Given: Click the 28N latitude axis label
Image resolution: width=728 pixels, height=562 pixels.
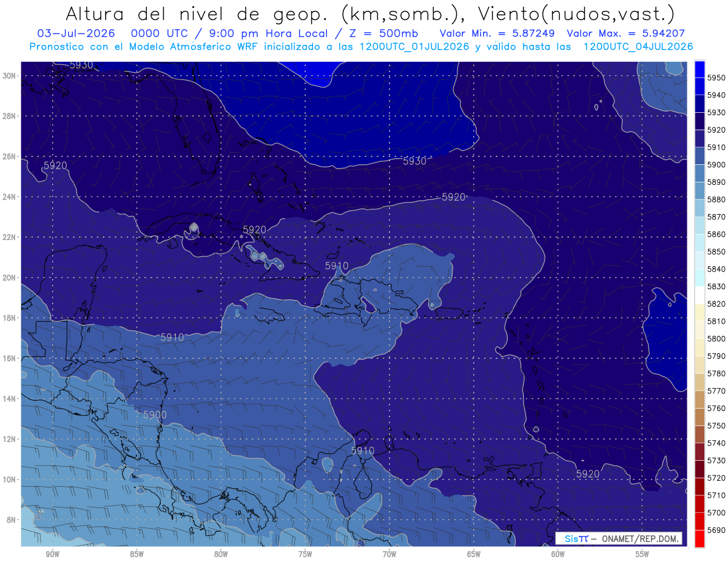Looking at the screenshot, I should tap(9, 116).
